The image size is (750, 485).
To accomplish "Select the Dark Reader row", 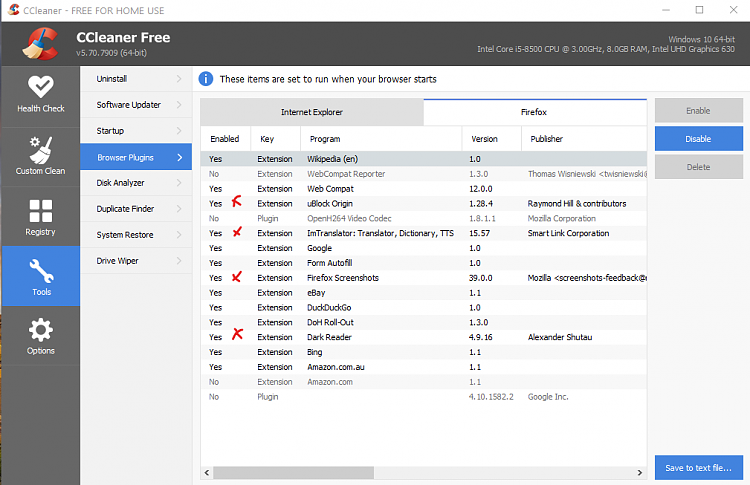I will 424,337.
